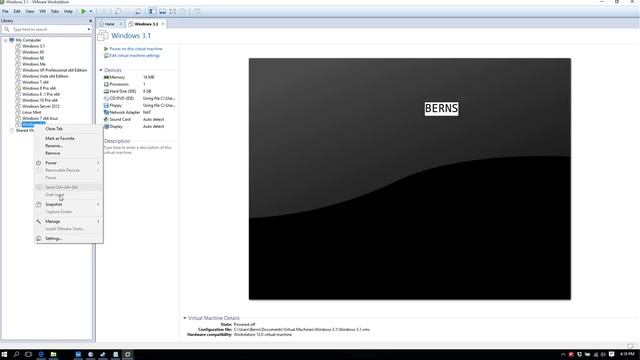Select Windows Vista x64 Edition
Image resolution: width=640 pixels, height=360 pixels.
[x=45, y=76]
